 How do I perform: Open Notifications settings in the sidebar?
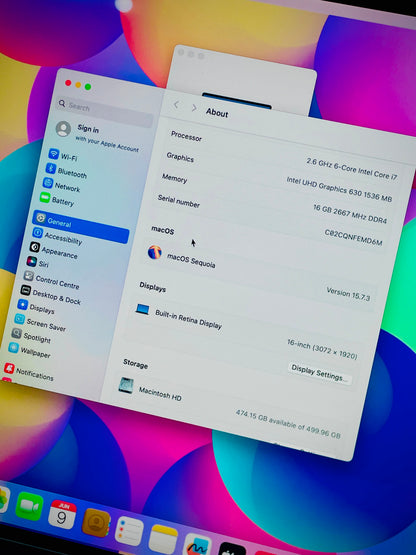[29, 372]
